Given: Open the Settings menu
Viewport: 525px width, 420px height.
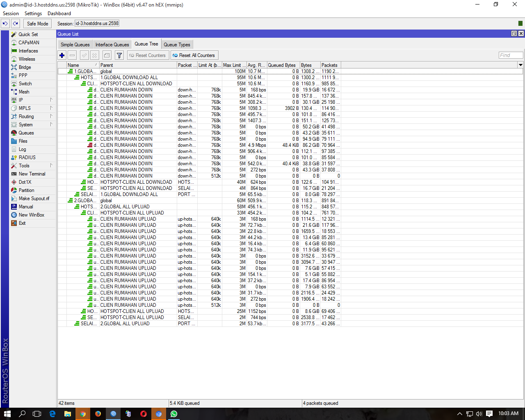Looking at the screenshot, I should [x=33, y=14].
